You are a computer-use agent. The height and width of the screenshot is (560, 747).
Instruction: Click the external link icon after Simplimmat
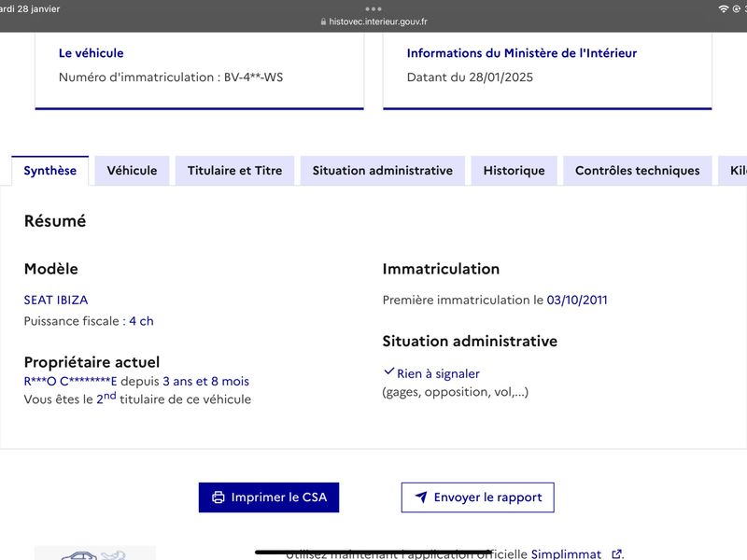[616, 554]
